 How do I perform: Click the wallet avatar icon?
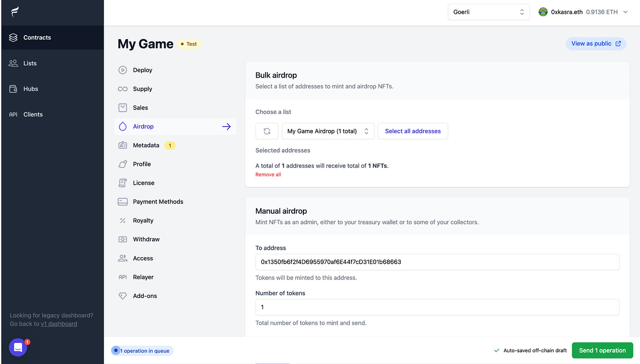point(543,12)
